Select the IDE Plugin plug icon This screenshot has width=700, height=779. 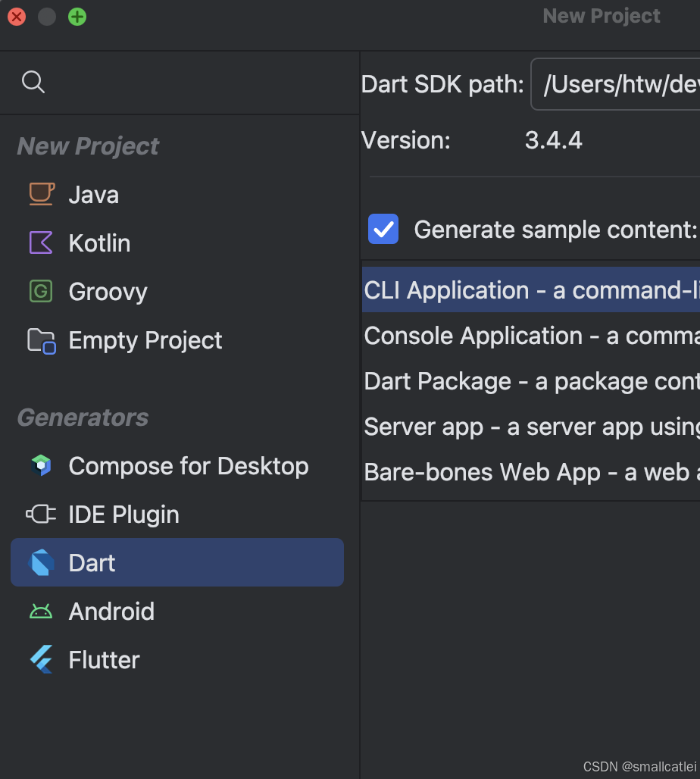coord(41,515)
